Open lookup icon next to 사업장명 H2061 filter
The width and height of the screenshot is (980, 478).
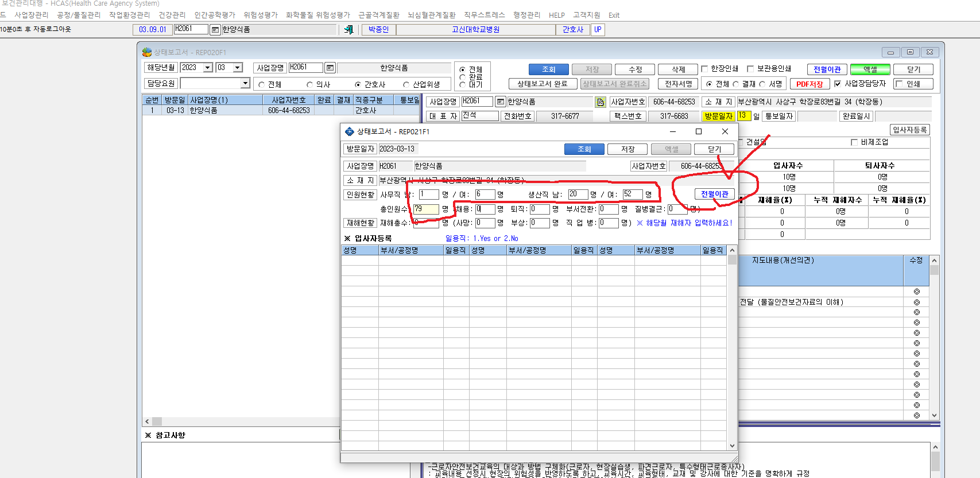[x=330, y=68]
